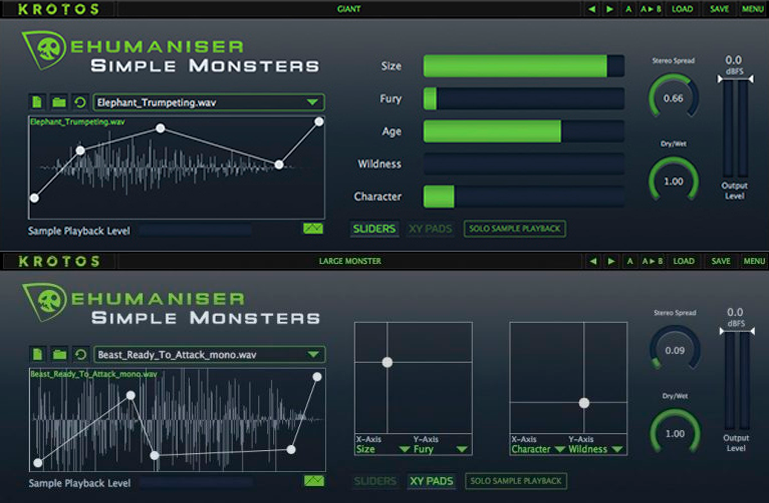Copy A to B in LARGE MONSTER panel
Viewport: 769px width, 503px height.
click(652, 261)
